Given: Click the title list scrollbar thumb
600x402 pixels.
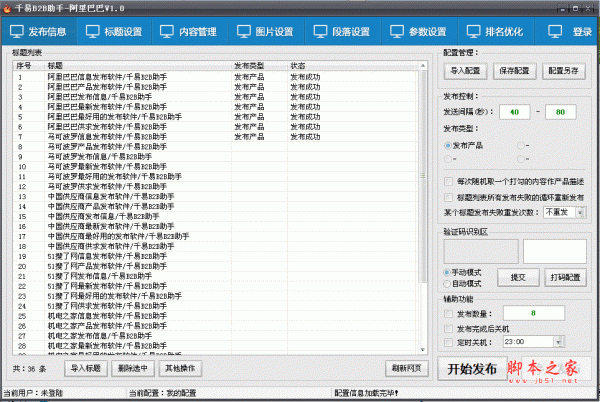Looking at the screenshot, I should 423,176.
